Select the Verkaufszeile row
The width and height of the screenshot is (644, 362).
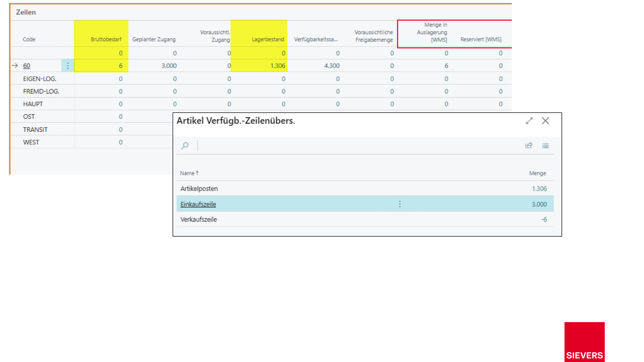(x=365, y=220)
